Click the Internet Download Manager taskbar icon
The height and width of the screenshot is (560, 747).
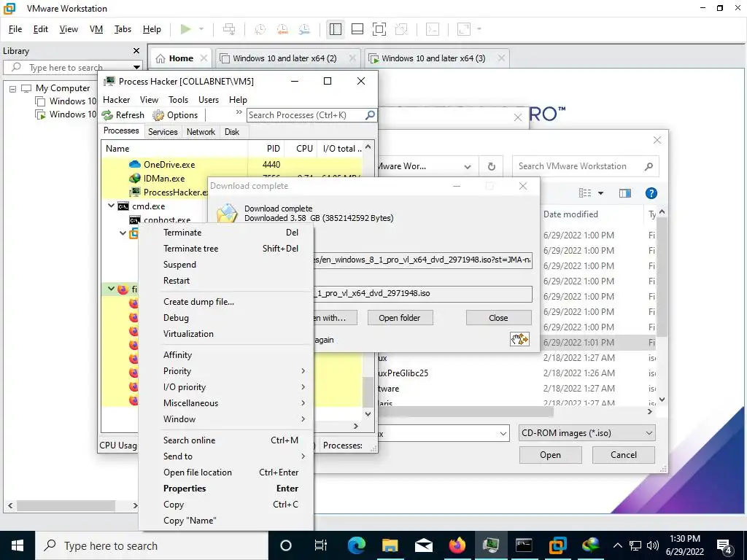(x=590, y=545)
